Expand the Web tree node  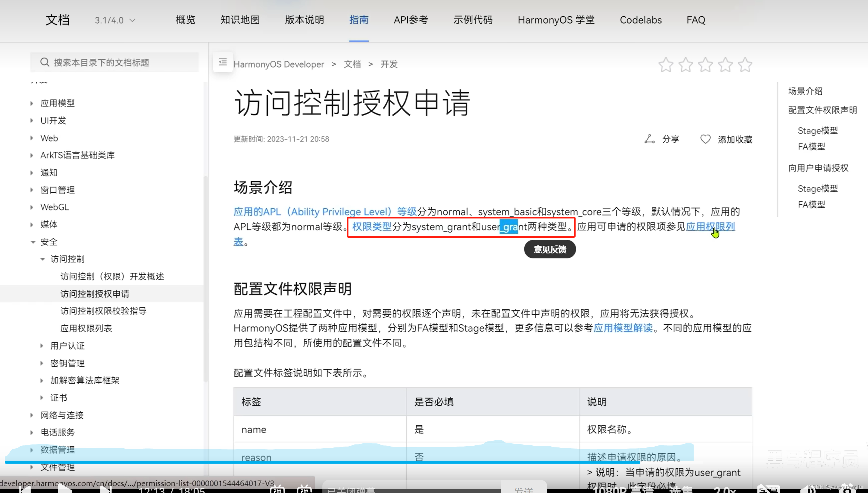pyautogui.click(x=32, y=138)
